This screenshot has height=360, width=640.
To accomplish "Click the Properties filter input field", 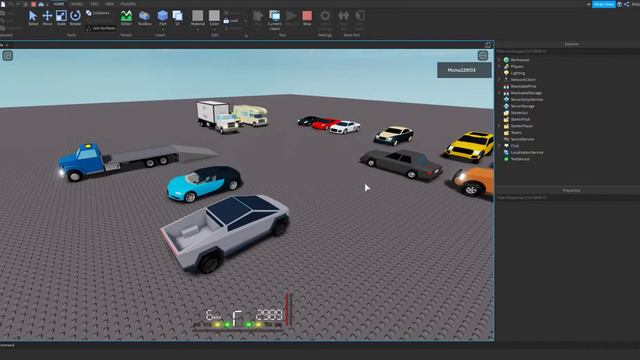I will (568, 198).
